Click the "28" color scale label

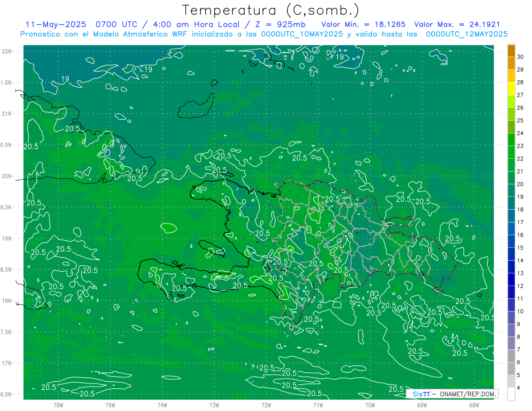[x=520, y=82]
